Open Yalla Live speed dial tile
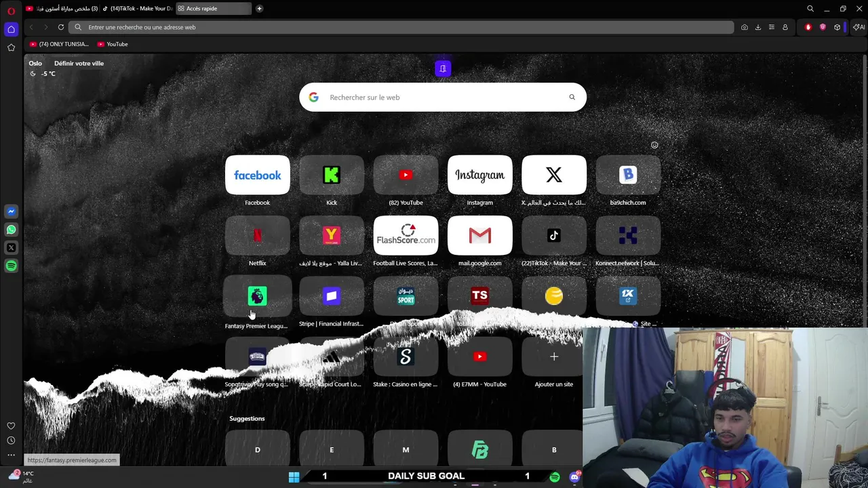The height and width of the screenshot is (488, 868). click(332, 235)
